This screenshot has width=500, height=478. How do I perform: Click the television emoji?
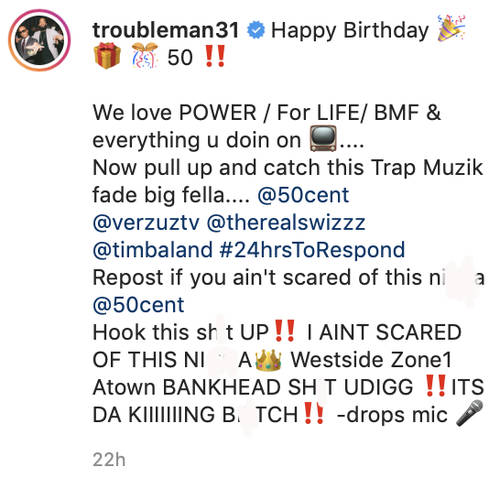[x=323, y=139]
